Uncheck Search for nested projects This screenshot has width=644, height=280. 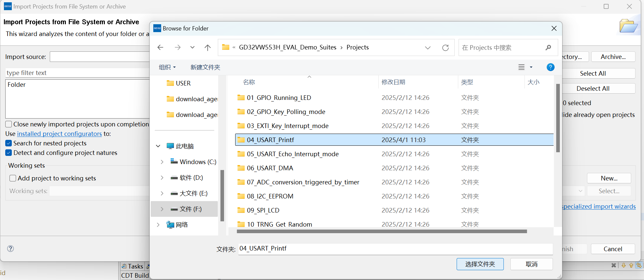coord(9,143)
